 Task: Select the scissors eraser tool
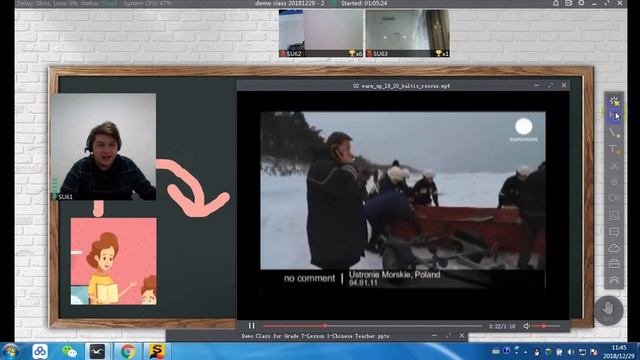[614, 166]
